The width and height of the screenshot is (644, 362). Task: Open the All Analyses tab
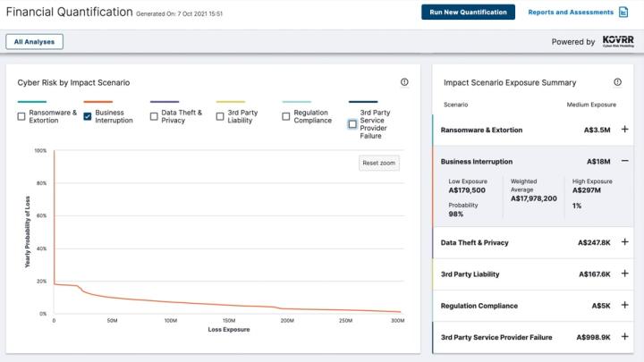click(x=34, y=42)
